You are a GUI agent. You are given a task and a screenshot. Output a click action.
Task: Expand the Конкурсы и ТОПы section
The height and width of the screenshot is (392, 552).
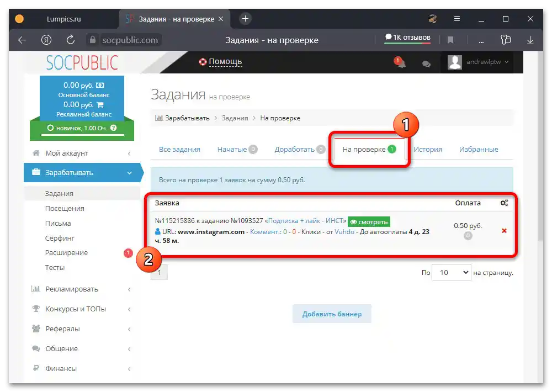(82, 309)
